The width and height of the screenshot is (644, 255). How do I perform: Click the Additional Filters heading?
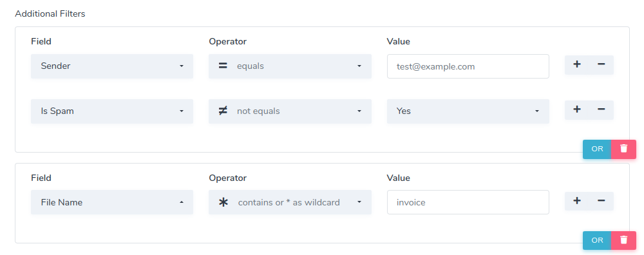tap(50, 14)
